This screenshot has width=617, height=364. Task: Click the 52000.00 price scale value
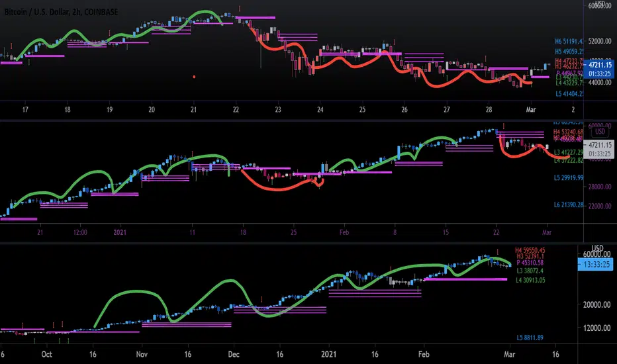[x=600, y=41]
